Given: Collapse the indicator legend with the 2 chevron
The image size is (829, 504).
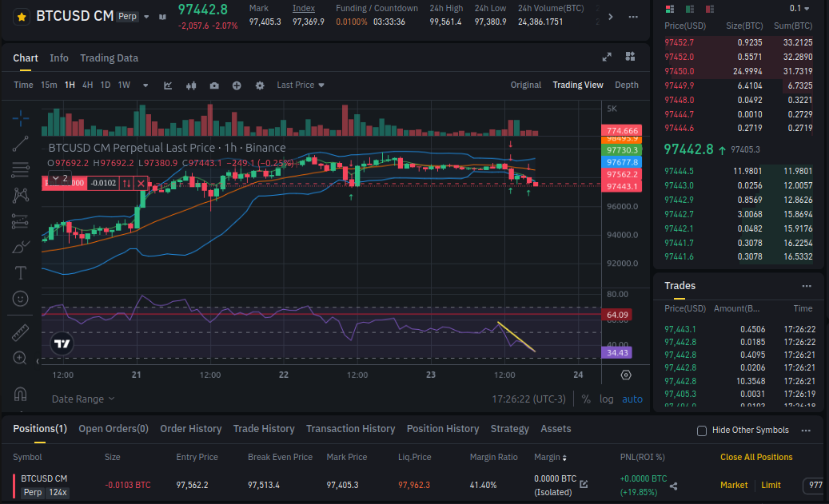Looking at the screenshot, I should [x=60, y=179].
